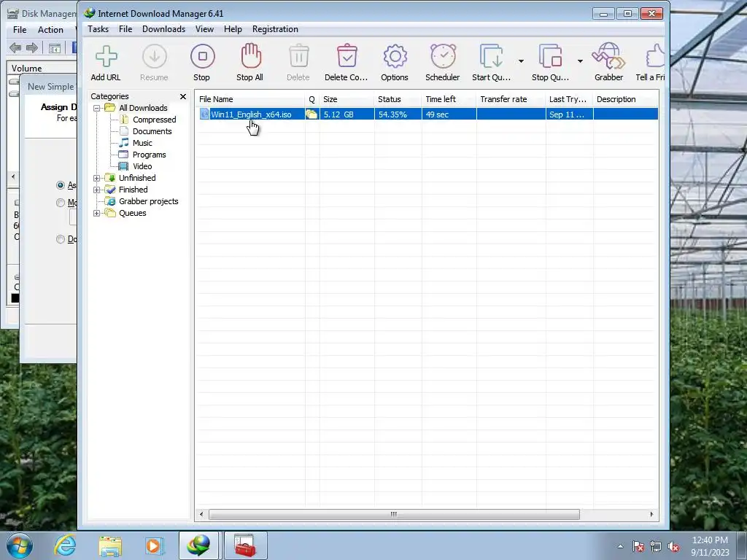The width and height of the screenshot is (747, 560).
Task: Expand the Finished tree node
Action: 97,190
